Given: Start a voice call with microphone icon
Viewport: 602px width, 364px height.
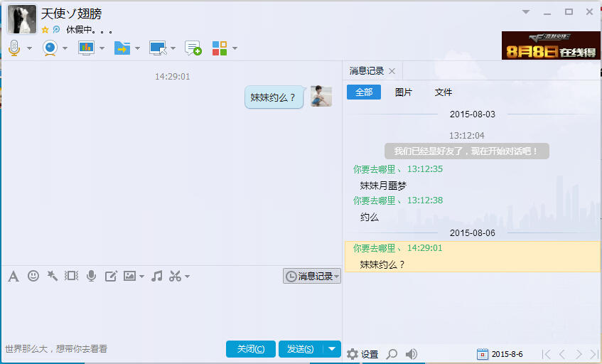Looking at the screenshot, I should point(14,48).
